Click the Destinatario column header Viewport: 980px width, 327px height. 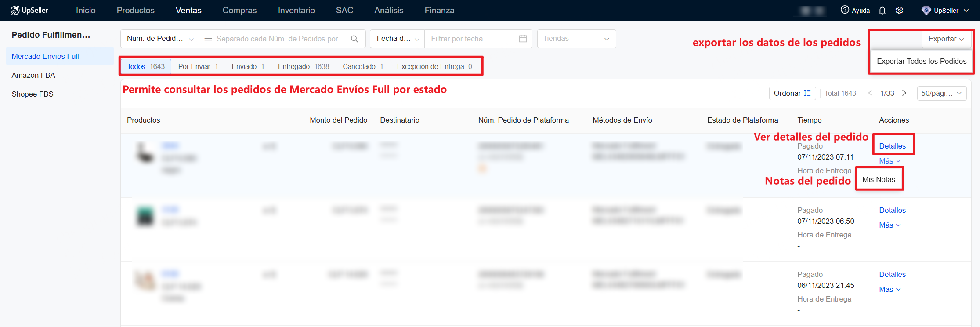point(399,120)
